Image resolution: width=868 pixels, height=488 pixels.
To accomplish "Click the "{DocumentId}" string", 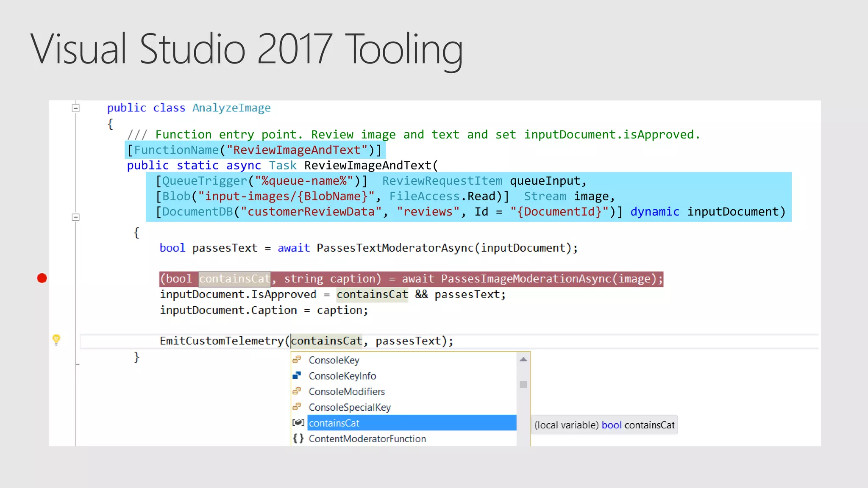I will point(559,211).
